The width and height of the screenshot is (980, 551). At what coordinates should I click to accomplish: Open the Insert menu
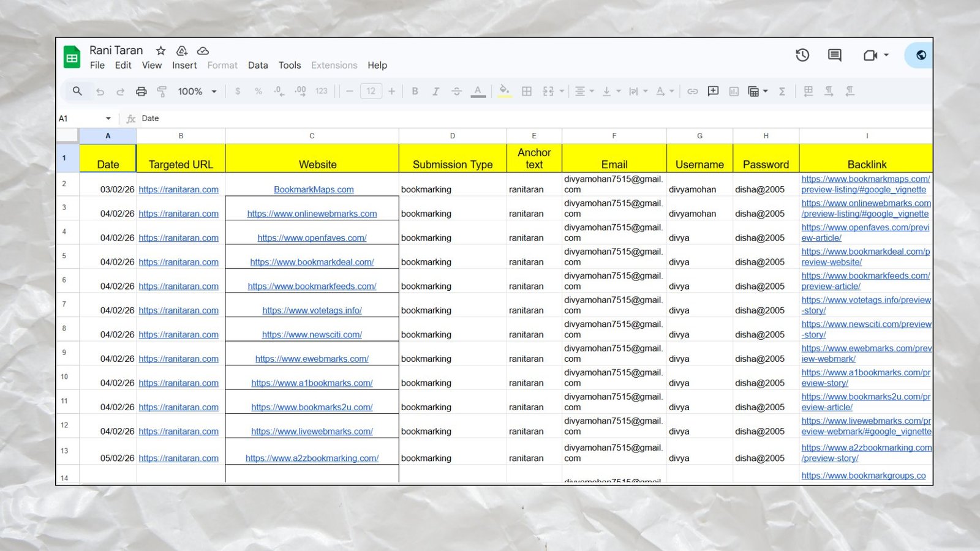click(x=184, y=65)
